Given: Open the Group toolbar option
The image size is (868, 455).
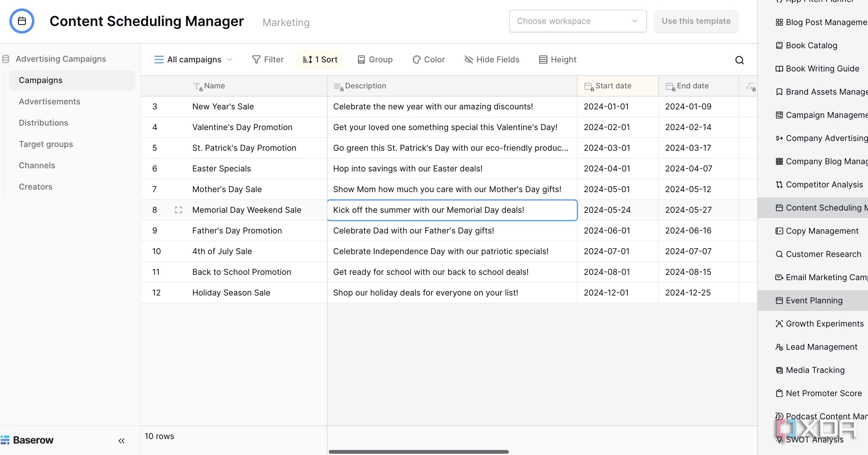Looking at the screenshot, I should [x=375, y=60].
